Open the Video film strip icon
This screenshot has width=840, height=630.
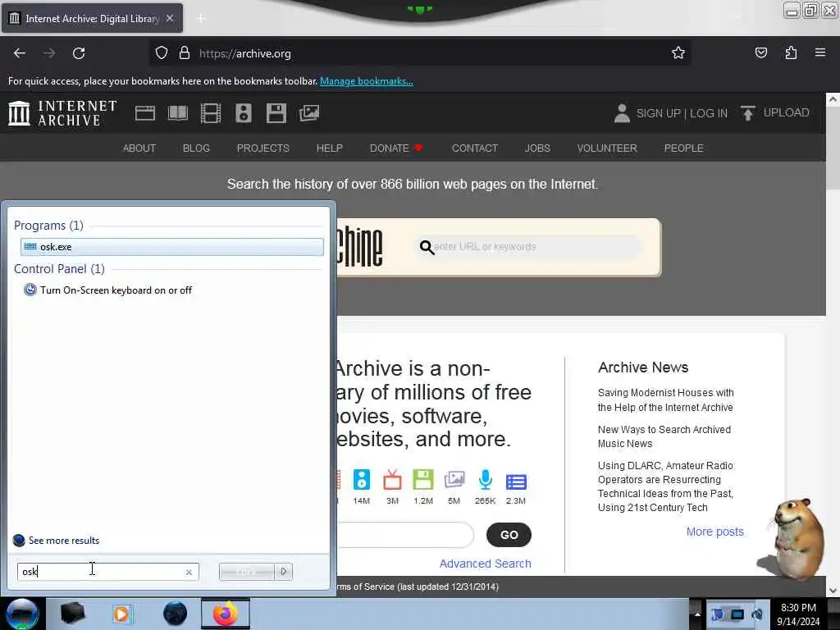(x=211, y=113)
